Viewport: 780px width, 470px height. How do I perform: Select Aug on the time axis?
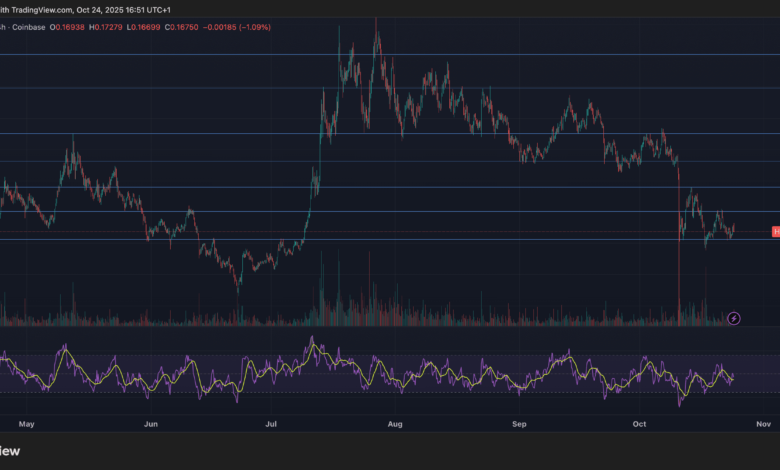coord(394,424)
